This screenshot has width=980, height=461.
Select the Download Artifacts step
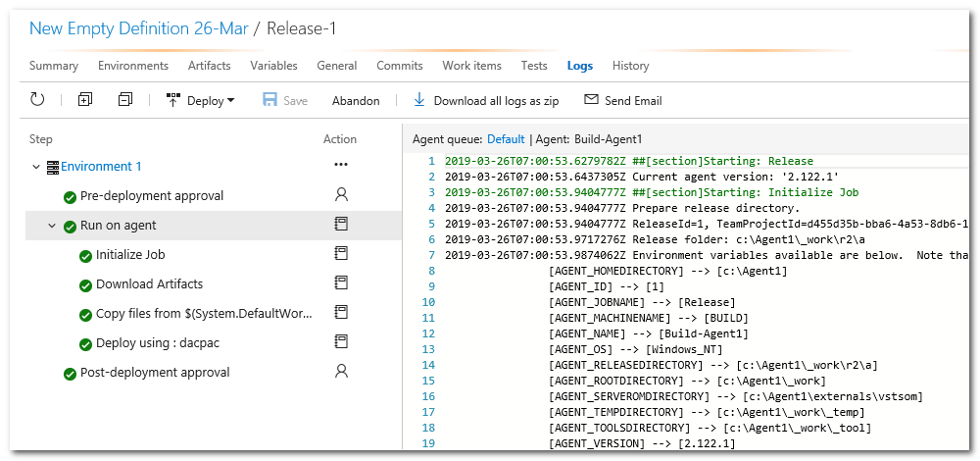[x=149, y=284]
